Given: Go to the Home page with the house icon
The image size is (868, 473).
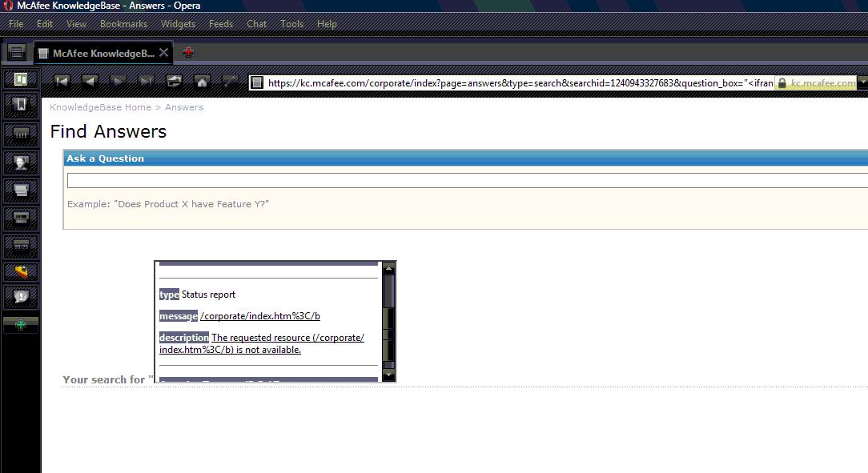Looking at the screenshot, I should click(x=202, y=82).
